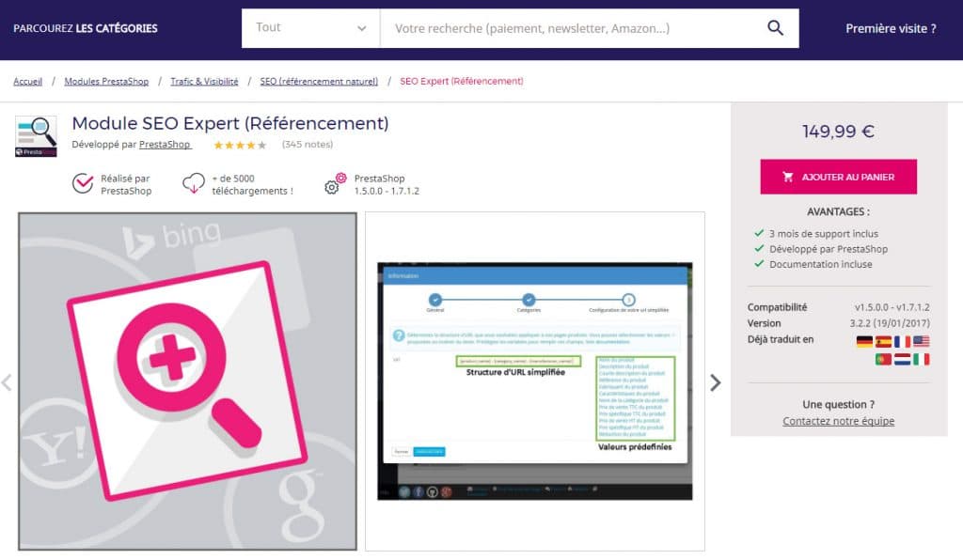
Task: Click the search magnifier icon
Action: tap(775, 28)
